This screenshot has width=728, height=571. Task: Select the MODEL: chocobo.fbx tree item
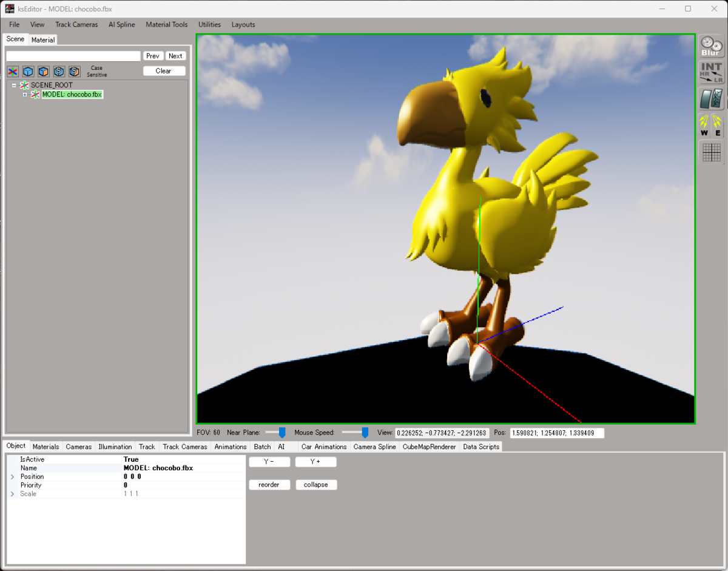pyautogui.click(x=72, y=95)
